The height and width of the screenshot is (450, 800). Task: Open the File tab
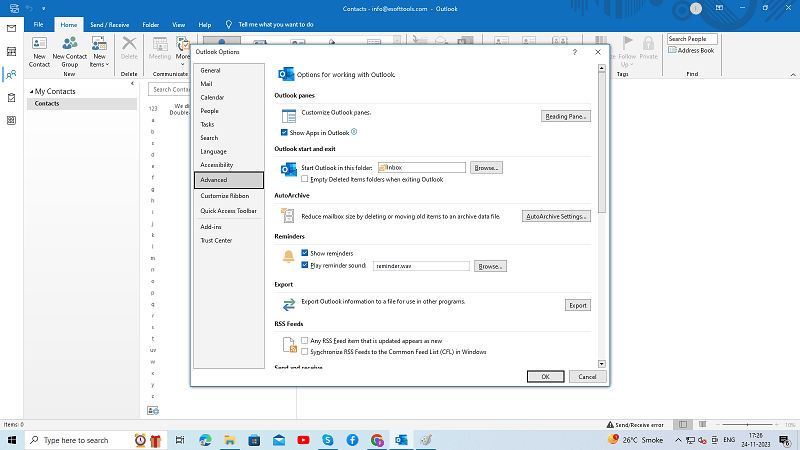coord(38,24)
